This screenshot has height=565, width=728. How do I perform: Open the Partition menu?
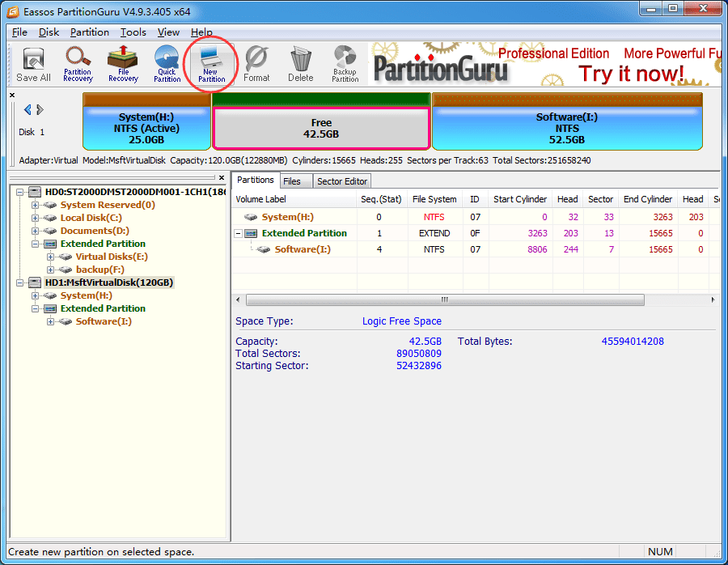pyautogui.click(x=90, y=32)
